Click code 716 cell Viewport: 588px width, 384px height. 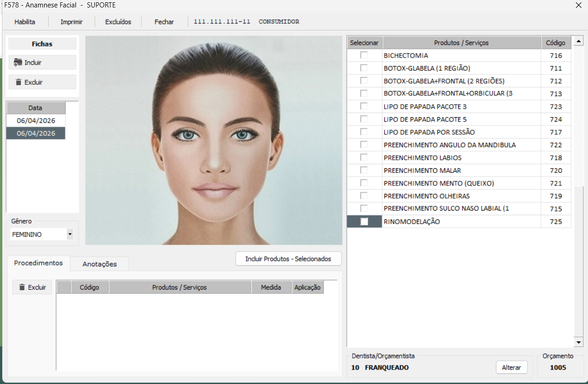(556, 55)
